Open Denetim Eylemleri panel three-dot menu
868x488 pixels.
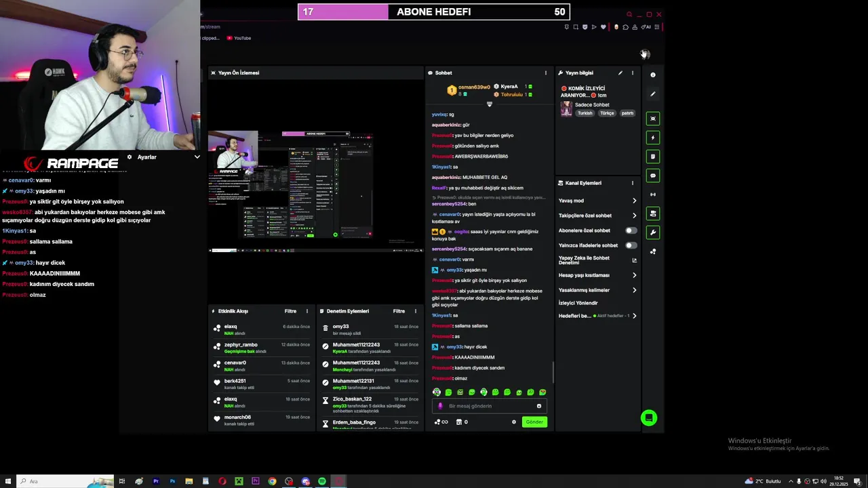coord(415,311)
